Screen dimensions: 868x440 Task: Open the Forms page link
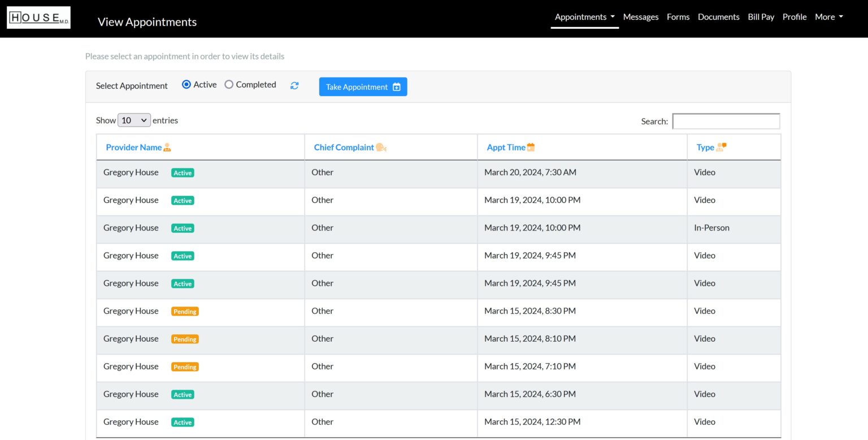point(678,16)
